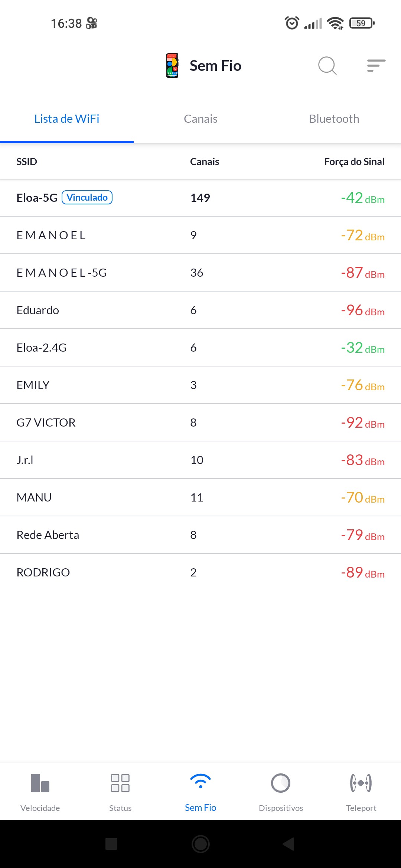Select the Rede Aberta network row

tap(200, 535)
